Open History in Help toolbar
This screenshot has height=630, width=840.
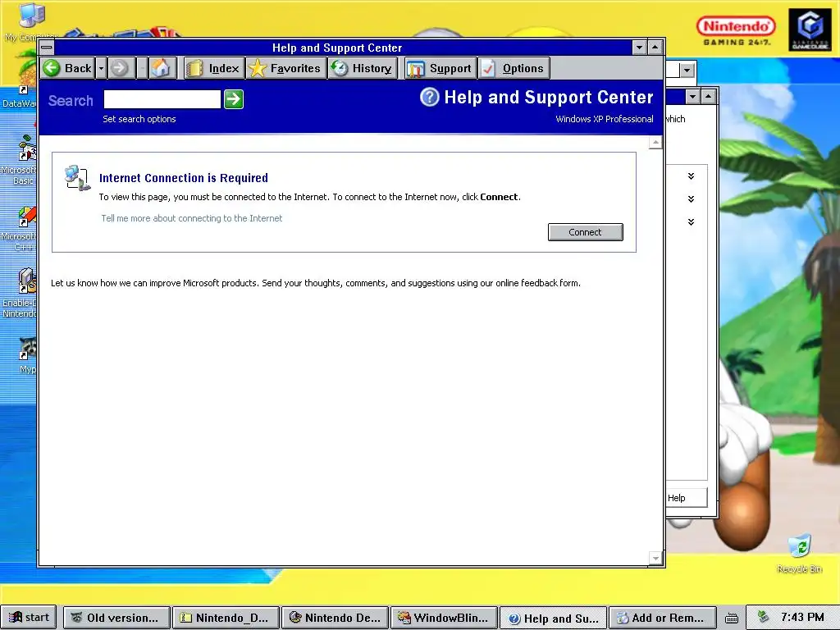[362, 68]
